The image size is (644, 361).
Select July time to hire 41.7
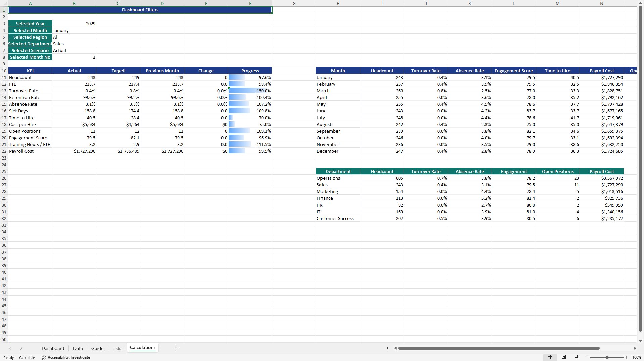(x=557, y=118)
